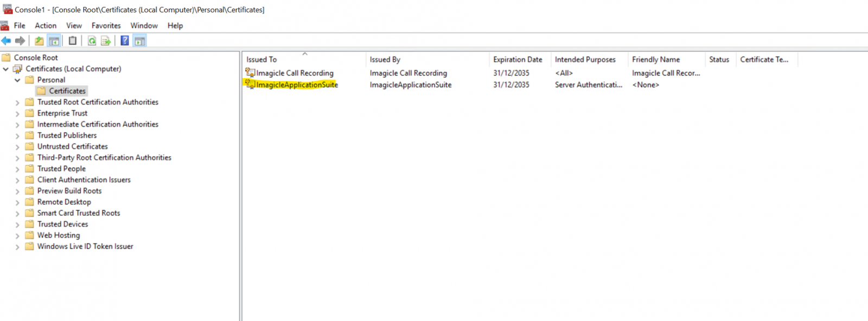
Task: Click the Export List toolbar icon
Action: pyautogui.click(x=106, y=41)
